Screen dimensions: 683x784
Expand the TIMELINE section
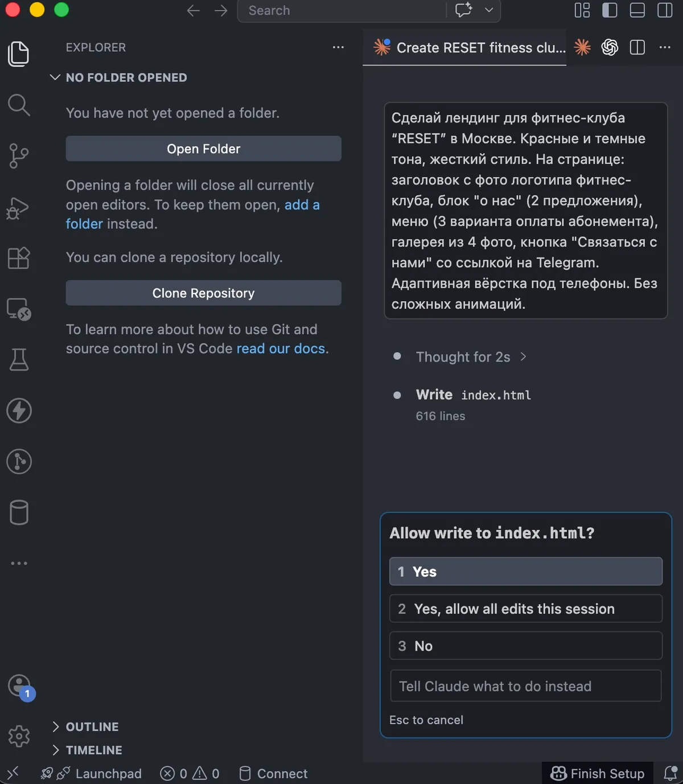[87, 750]
